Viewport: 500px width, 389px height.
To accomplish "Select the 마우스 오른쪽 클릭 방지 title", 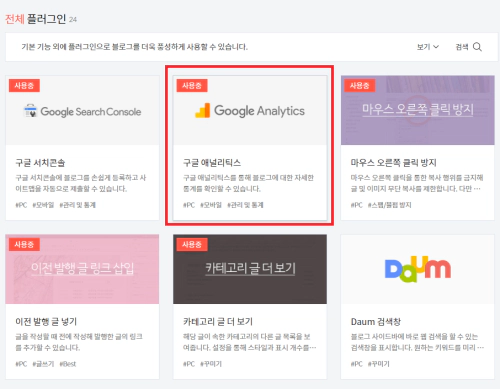I will click(x=394, y=163).
